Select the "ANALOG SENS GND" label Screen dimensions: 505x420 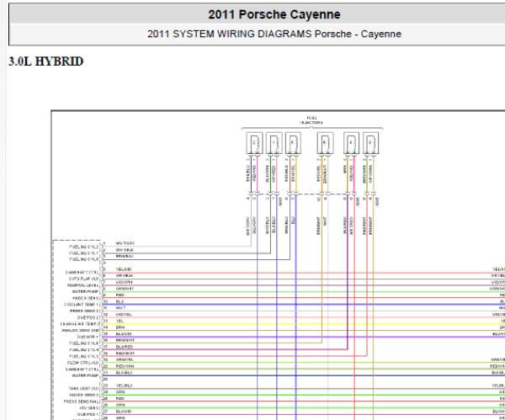click(81, 331)
